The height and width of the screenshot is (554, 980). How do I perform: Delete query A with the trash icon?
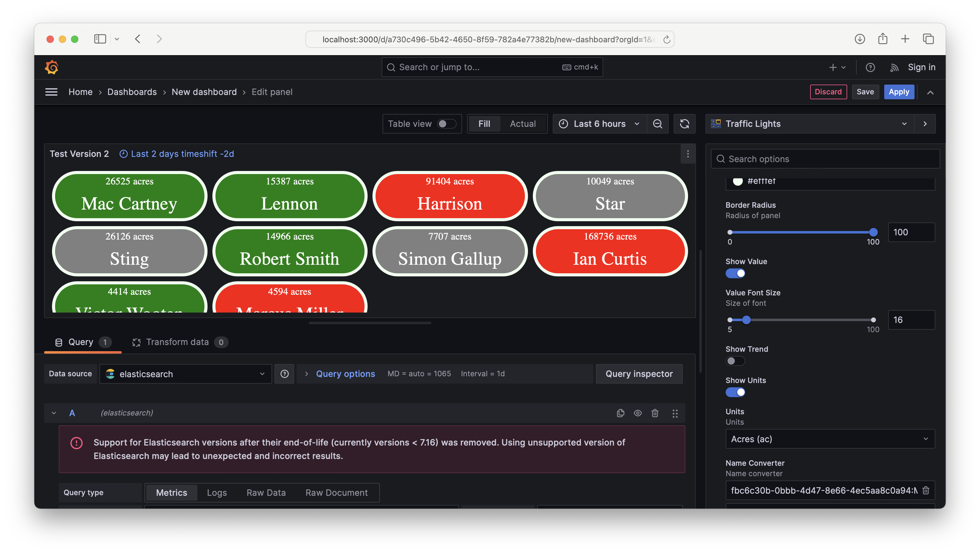[x=655, y=413]
